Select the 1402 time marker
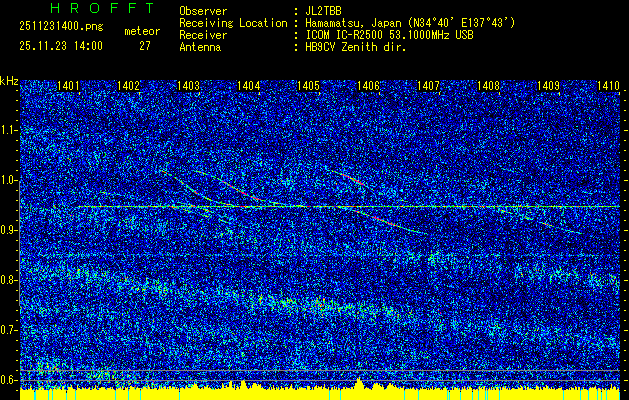Screen dimensions: 629x400 pos(129,87)
